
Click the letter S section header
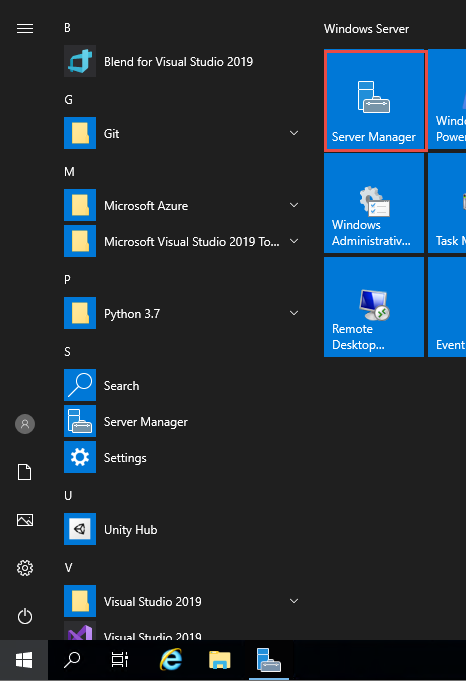point(67,352)
